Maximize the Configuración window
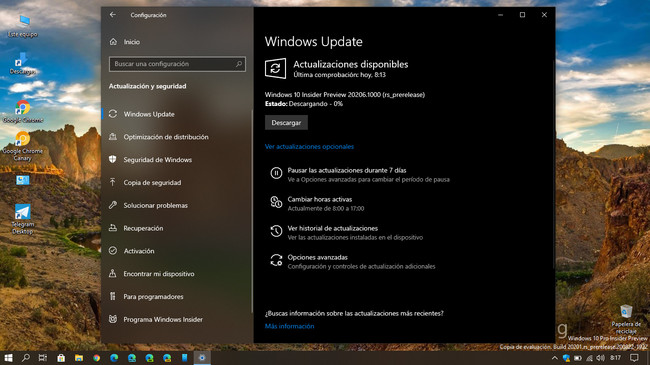 522,15
